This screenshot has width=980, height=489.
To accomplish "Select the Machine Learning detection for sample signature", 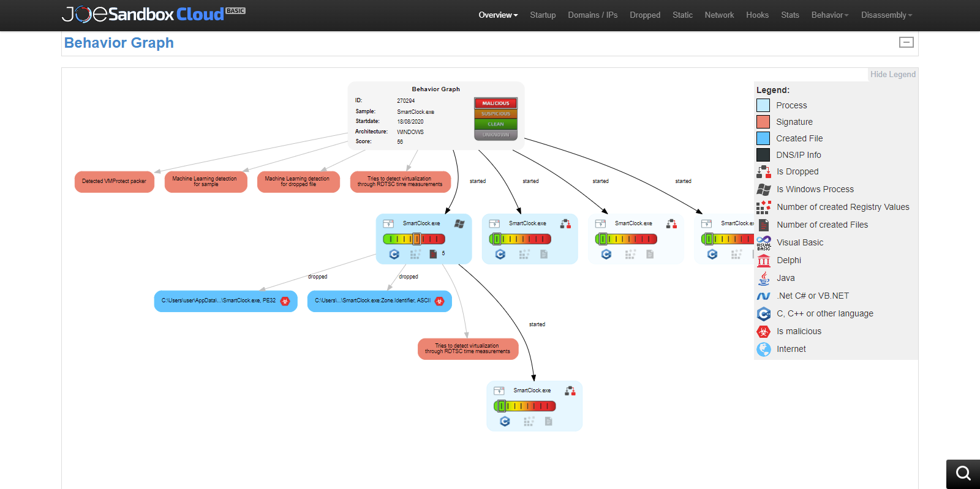I will (206, 182).
